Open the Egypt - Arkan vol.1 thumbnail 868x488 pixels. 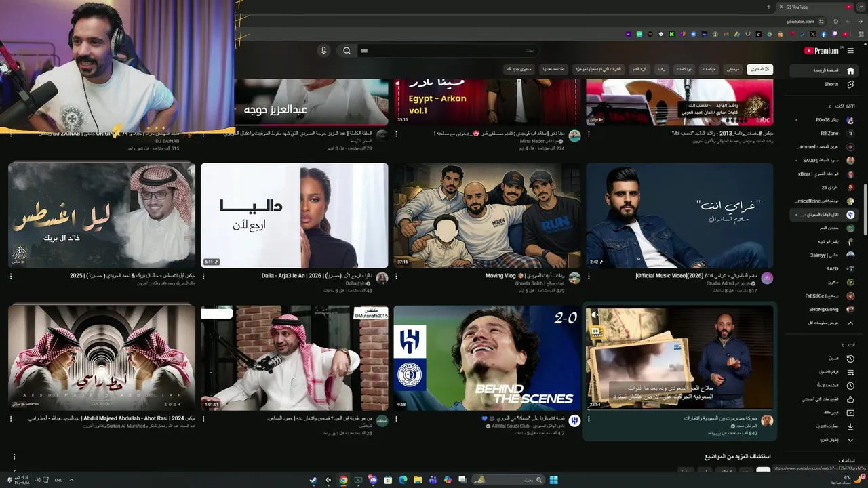[487, 102]
